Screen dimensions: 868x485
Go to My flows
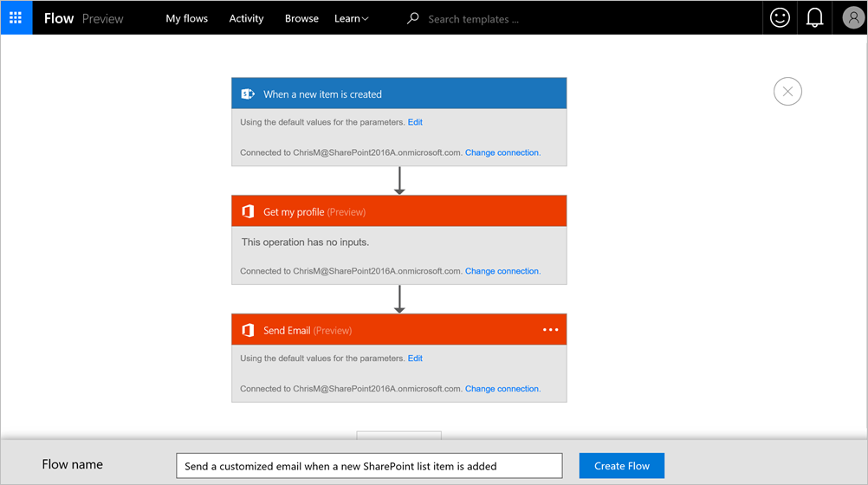coord(186,18)
